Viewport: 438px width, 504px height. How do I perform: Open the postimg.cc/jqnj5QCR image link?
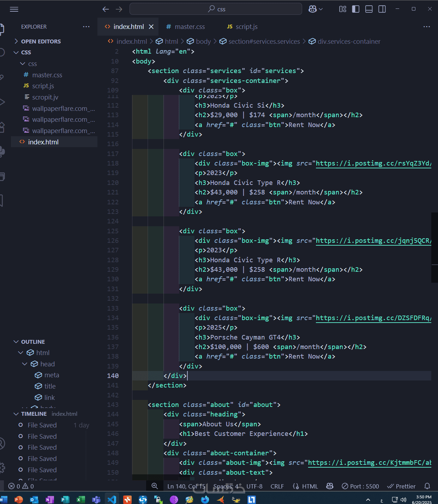click(x=373, y=240)
